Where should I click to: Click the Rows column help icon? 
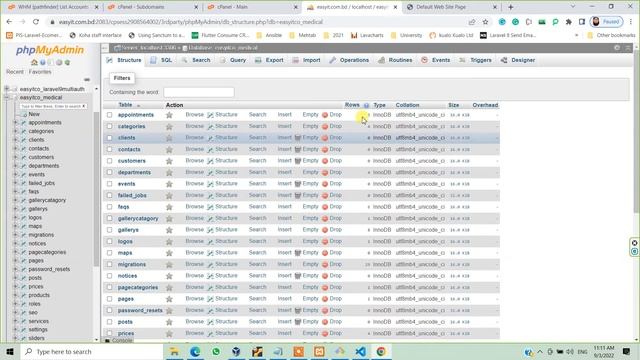pyautogui.click(x=366, y=105)
